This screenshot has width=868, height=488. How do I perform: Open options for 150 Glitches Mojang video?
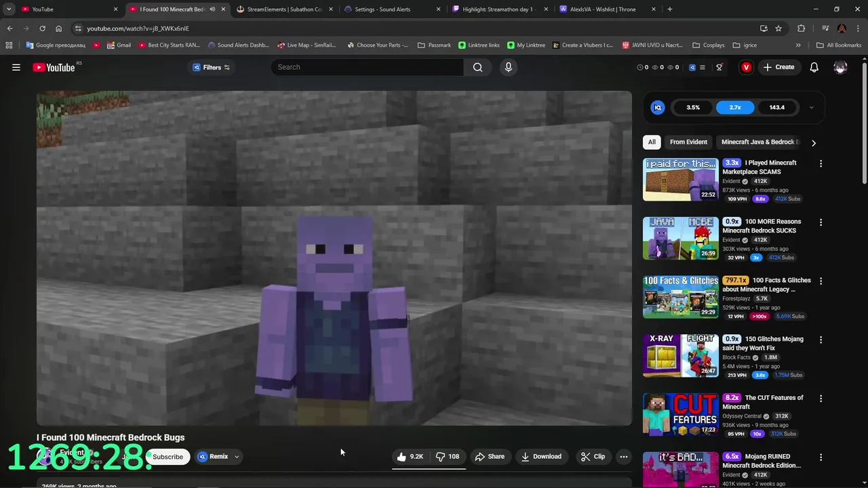(x=821, y=340)
